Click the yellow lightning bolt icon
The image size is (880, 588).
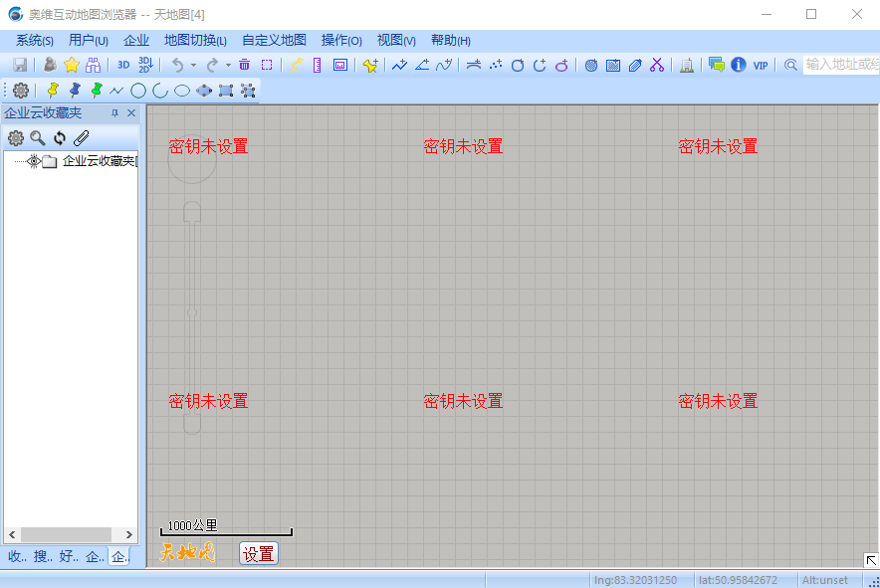pyautogui.click(x=296, y=65)
